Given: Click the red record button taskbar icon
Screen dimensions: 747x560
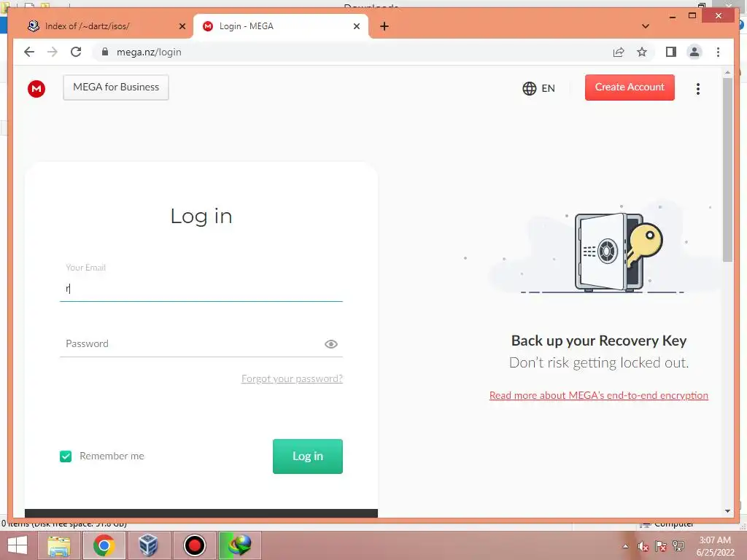Looking at the screenshot, I should [194, 545].
